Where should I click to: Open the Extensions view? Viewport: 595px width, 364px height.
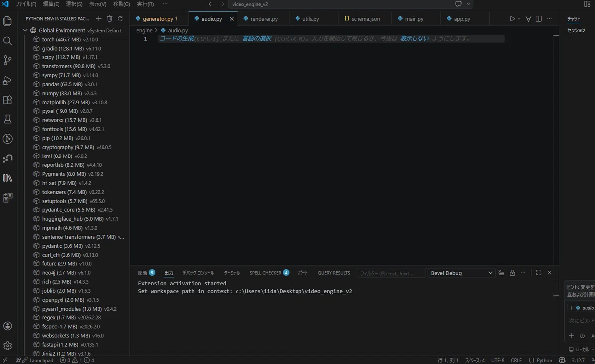7,100
